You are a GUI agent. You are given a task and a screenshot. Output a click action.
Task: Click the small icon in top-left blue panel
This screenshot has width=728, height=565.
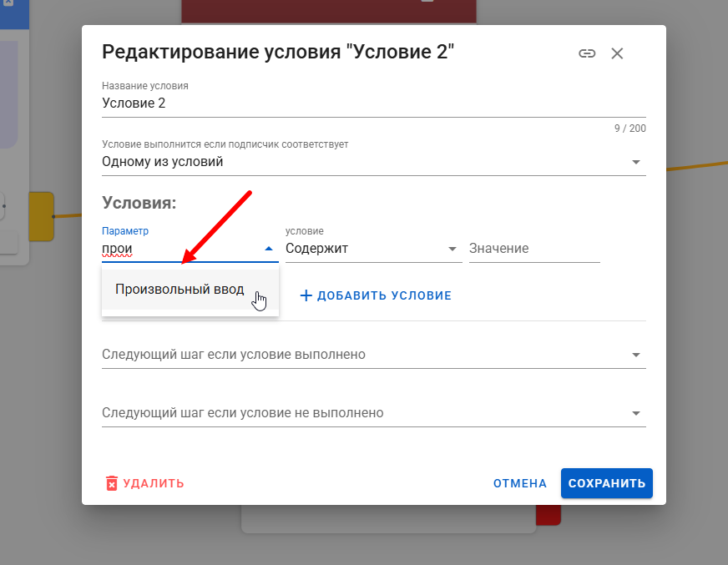point(8,5)
